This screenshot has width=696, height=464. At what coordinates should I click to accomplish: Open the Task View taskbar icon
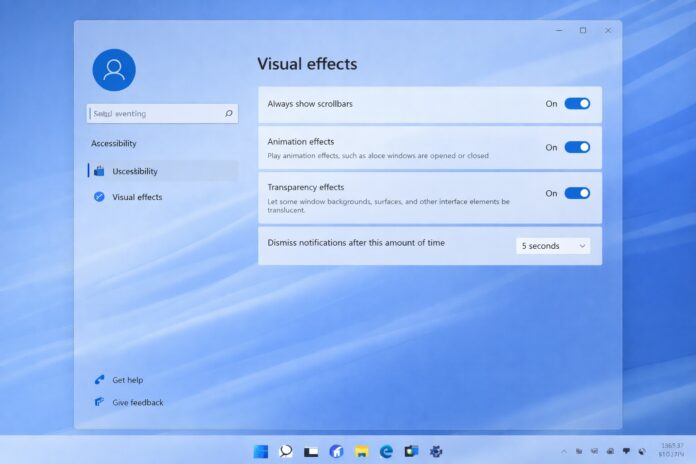311,452
